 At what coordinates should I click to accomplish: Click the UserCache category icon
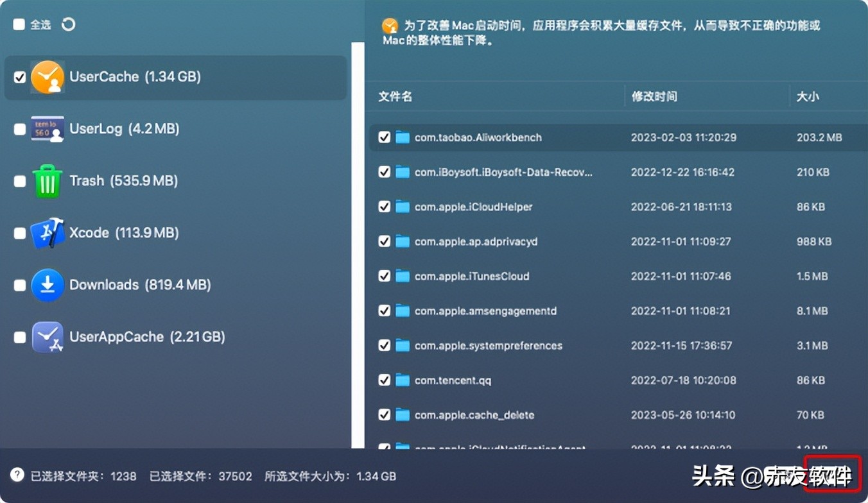(x=47, y=76)
